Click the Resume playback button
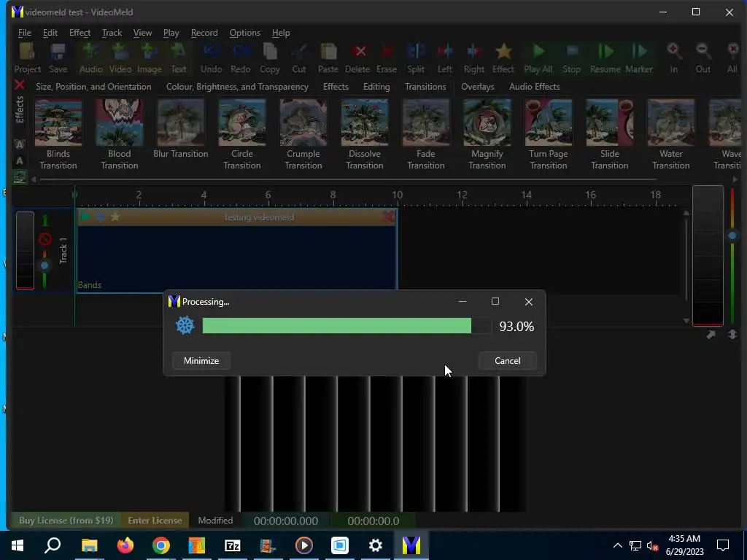The width and height of the screenshot is (747, 560). 605,58
